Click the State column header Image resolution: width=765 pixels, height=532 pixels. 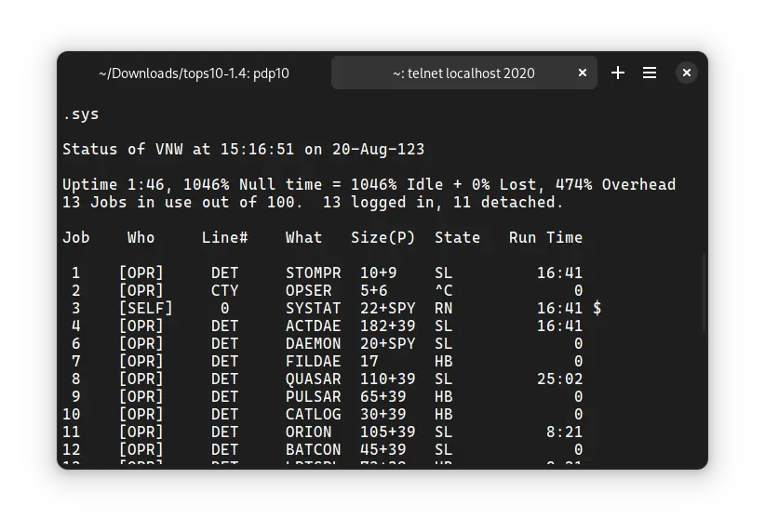[x=457, y=238]
